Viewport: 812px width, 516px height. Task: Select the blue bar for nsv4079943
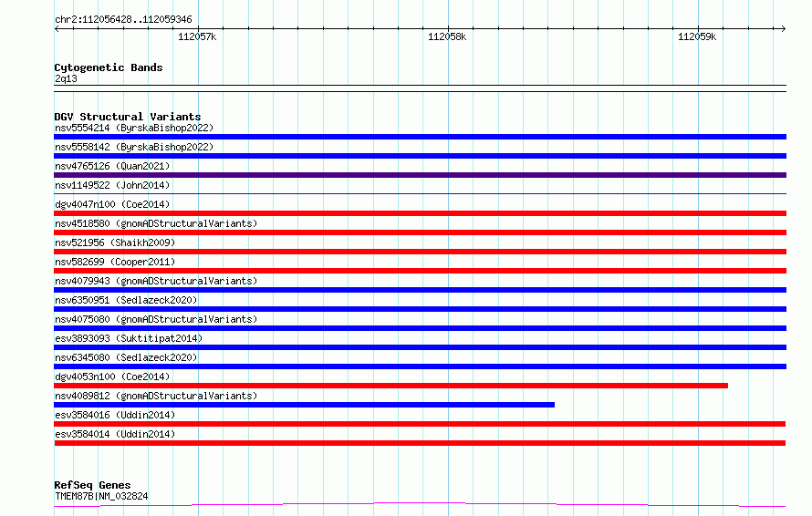pyautogui.click(x=420, y=290)
